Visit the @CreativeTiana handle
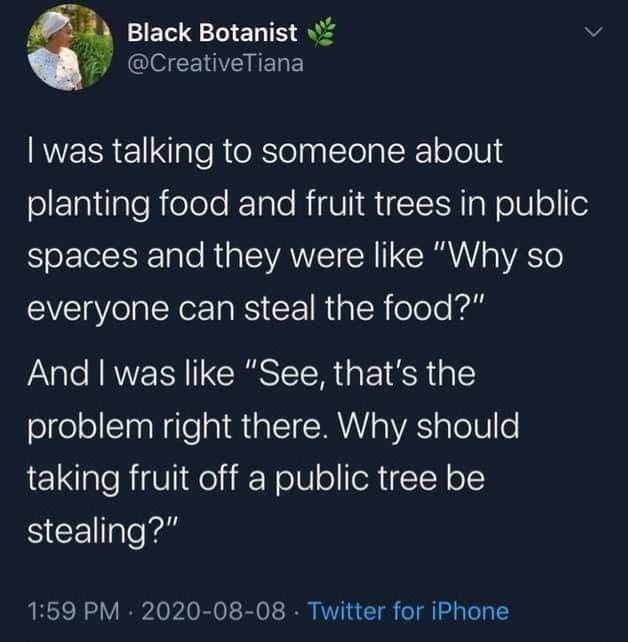628x642 pixels. click(x=214, y=66)
